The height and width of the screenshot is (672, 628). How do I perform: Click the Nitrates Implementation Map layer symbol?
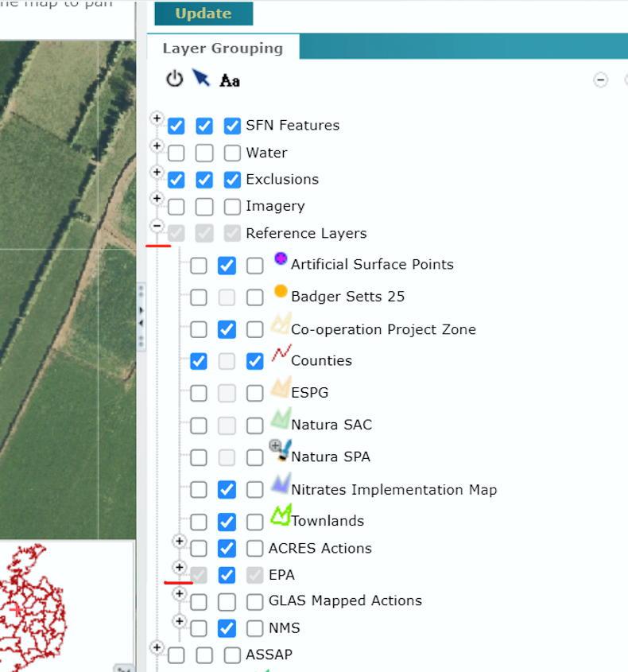tap(280, 484)
